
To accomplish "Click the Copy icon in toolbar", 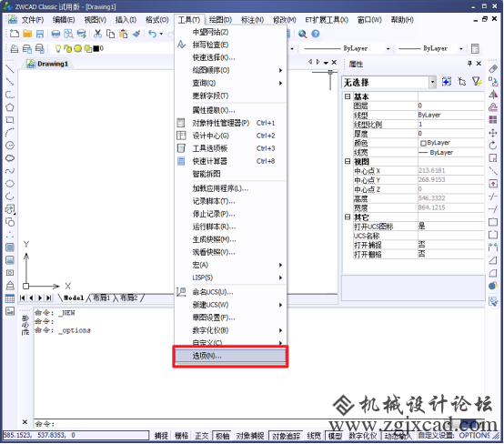I will point(110,34).
